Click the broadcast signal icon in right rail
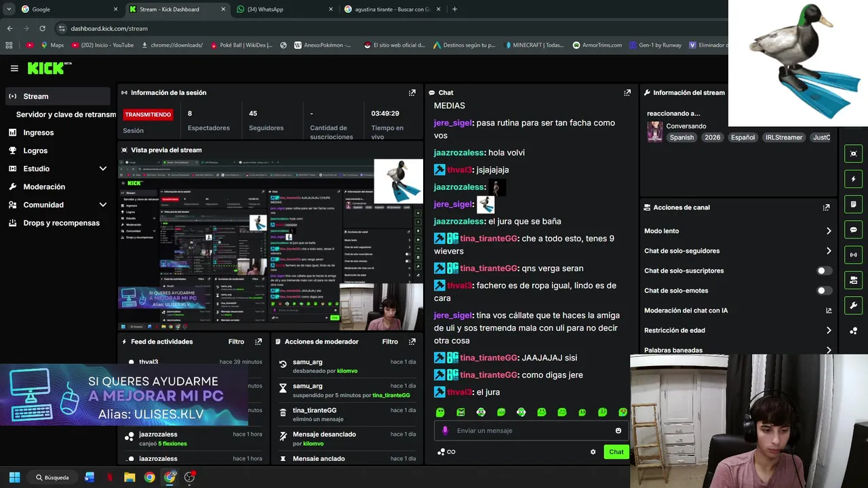The image size is (868, 488). coord(853,255)
